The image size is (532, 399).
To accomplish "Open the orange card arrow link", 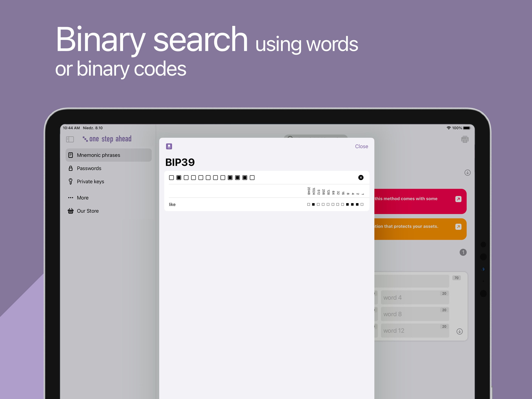I will 458,227.
